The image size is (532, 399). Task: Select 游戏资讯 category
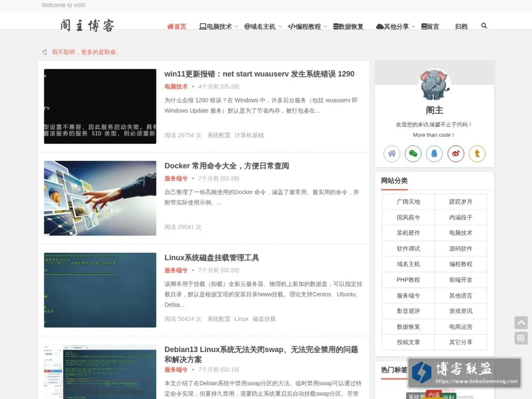pyautogui.click(x=461, y=311)
